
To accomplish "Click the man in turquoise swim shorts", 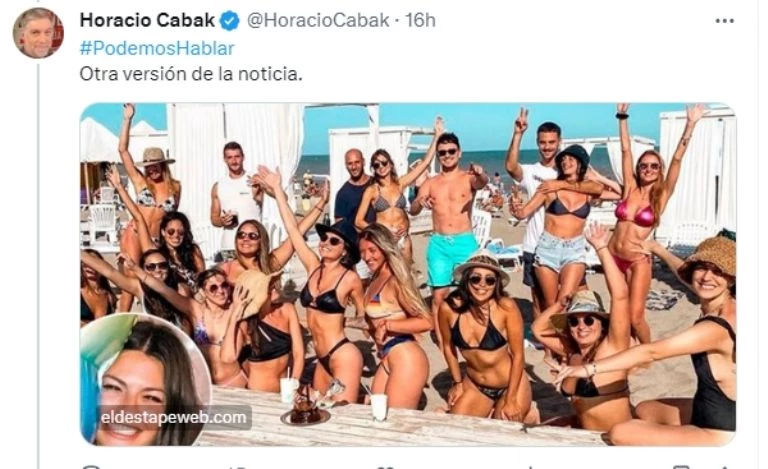I will point(448,215).
